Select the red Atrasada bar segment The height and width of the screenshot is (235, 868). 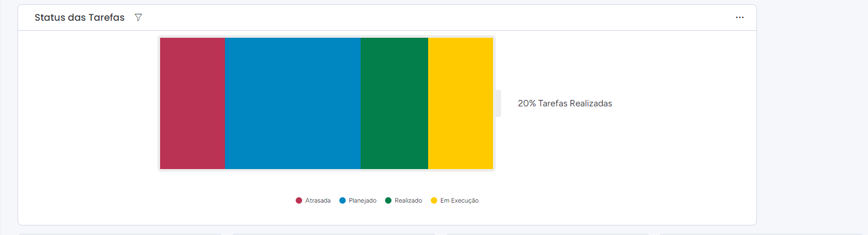(x=193, y=103)
